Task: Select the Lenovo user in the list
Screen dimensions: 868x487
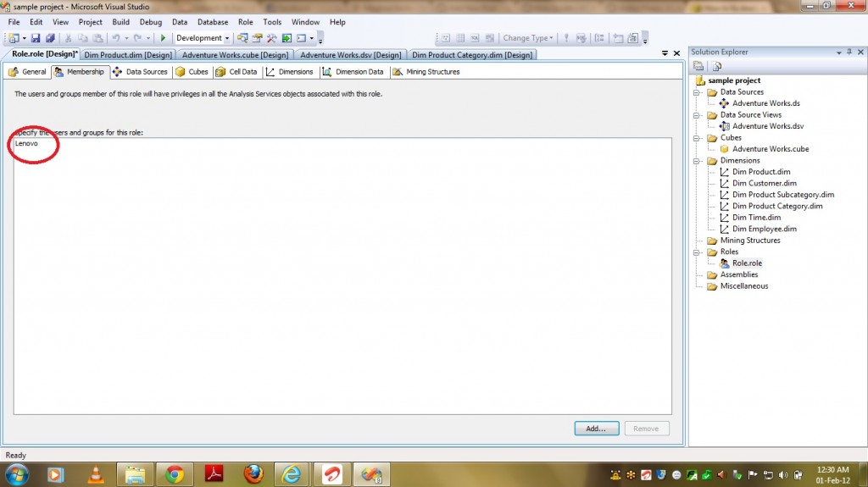Action: click(26, 144)
